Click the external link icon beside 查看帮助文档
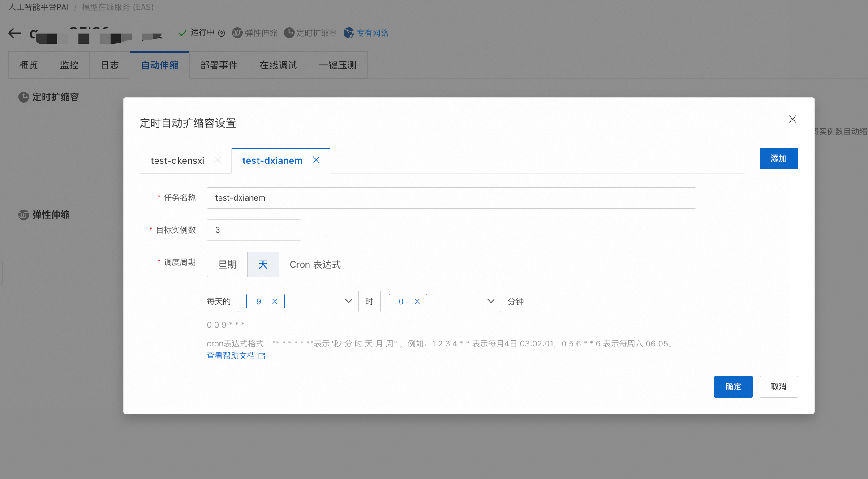Viewport: 868px width, 479px height. click(x=262, y=356)
